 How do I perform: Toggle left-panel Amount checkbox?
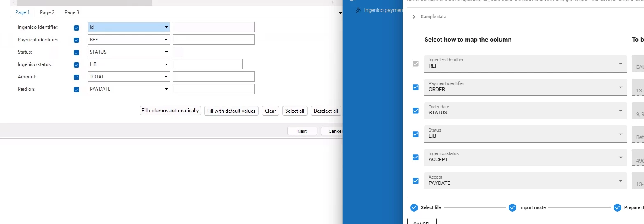76,77
